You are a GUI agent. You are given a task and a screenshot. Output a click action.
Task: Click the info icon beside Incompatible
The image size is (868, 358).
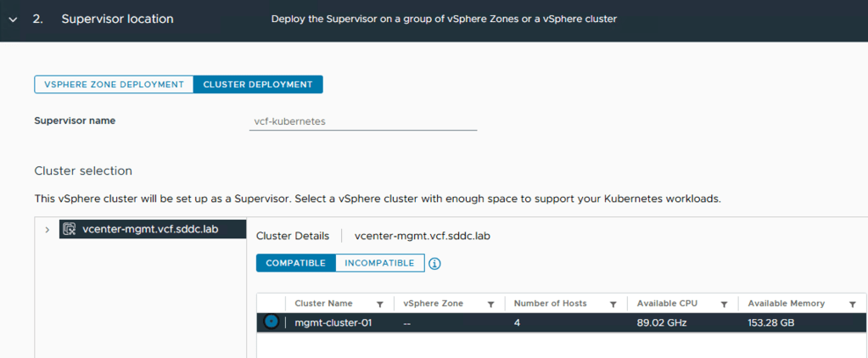(x=435, y=264)
